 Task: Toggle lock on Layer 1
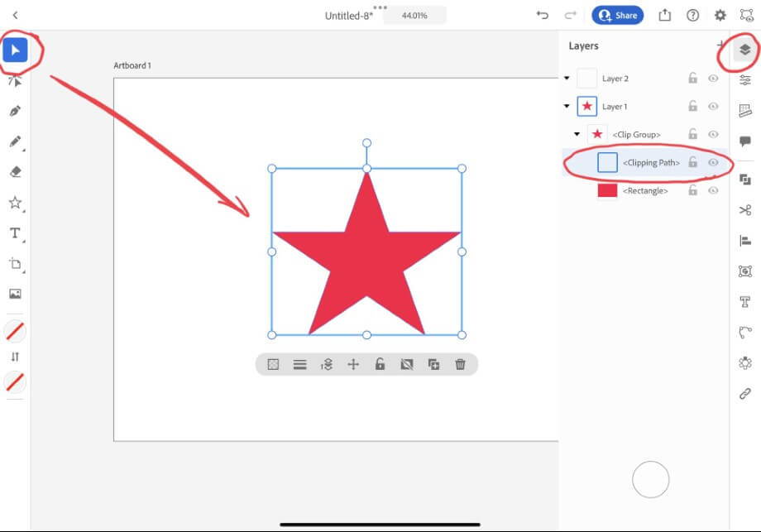click(692, 106)
